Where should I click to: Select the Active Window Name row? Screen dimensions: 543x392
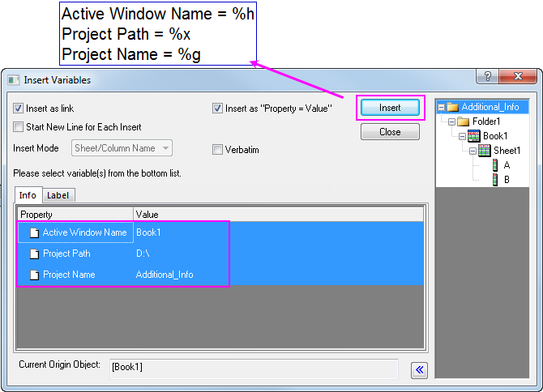220,232
